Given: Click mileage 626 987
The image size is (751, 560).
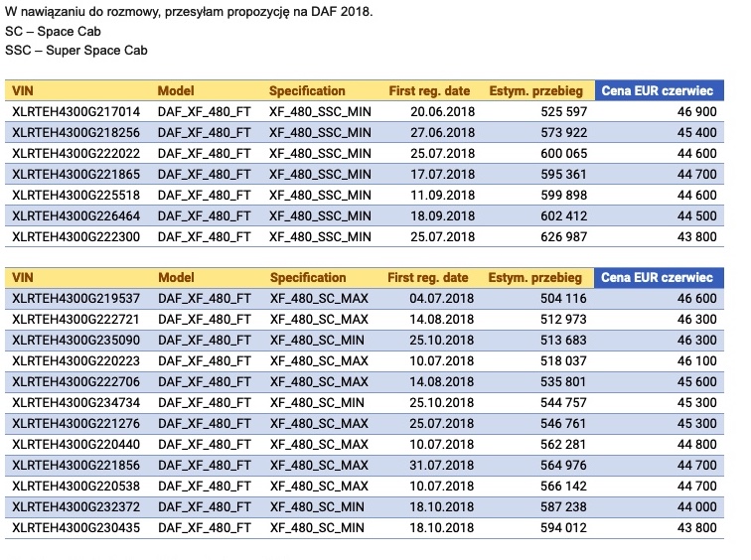Looking at the screenshot, I should (563, 237).
